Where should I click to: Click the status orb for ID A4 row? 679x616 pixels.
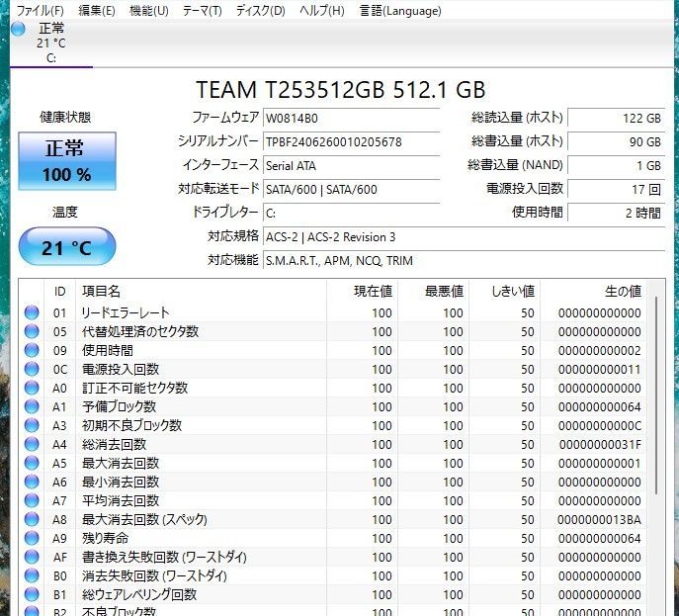[x=32, y=444]
